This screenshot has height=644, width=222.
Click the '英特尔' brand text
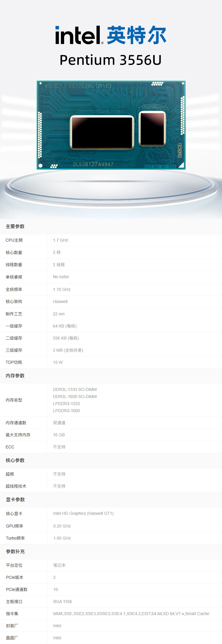pyautogui.click(x=137, y=35)
